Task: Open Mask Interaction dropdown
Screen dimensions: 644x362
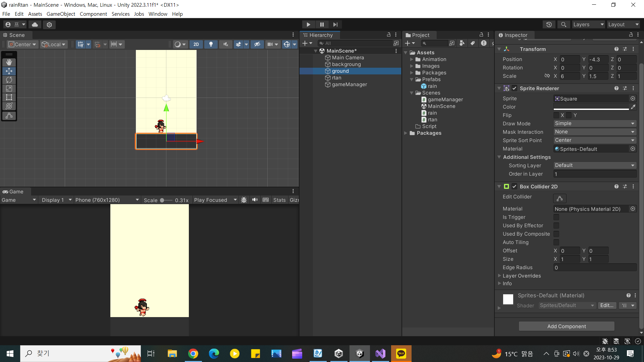Action: 595,132
